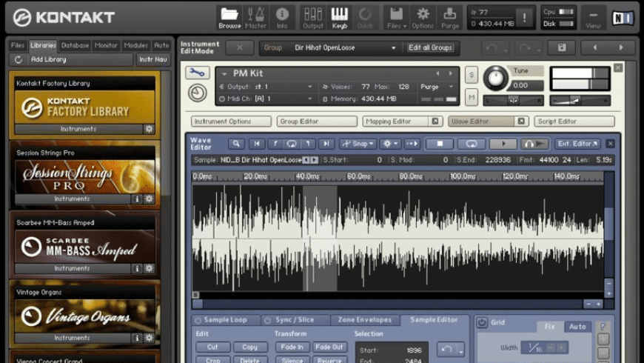Click the Tune knob
644x363 pixels.
pos(496,78)
